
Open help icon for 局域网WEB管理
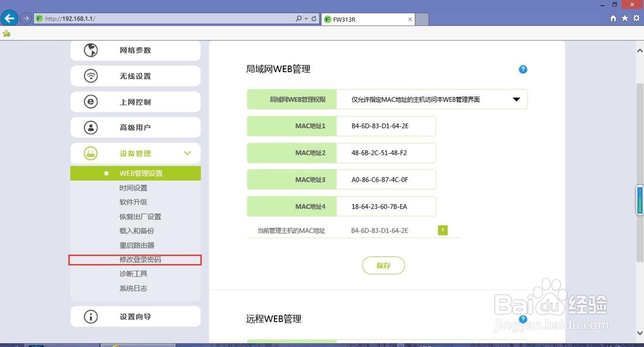click(x=523, y=70)
